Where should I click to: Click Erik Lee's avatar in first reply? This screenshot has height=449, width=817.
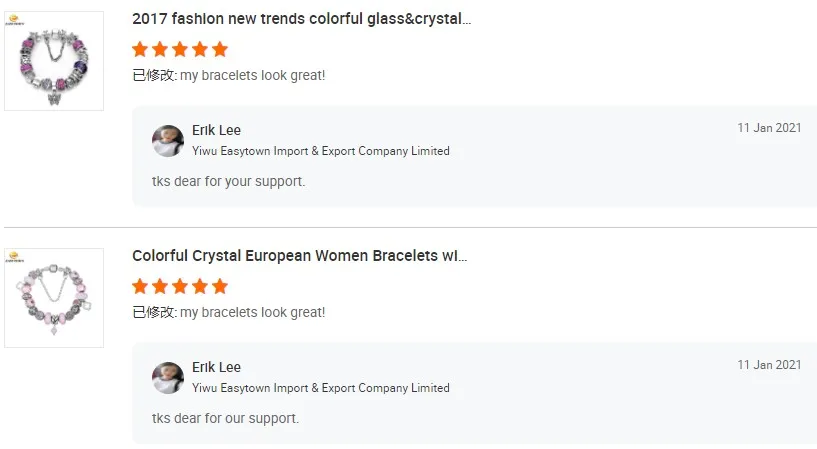pyautogui.click(x=168, y=141)
